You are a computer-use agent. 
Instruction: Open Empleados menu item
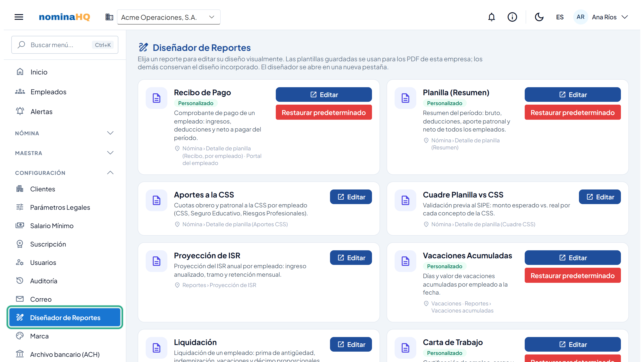[x=65, y=92]
